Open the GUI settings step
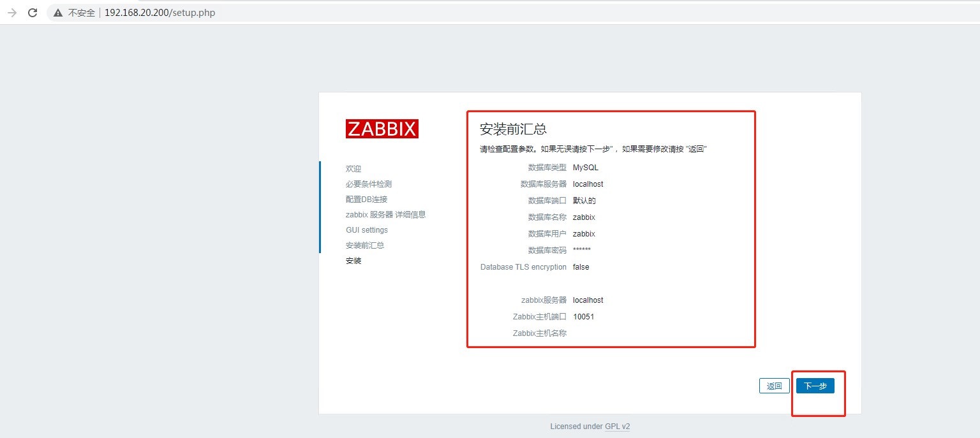 [366, 230]
